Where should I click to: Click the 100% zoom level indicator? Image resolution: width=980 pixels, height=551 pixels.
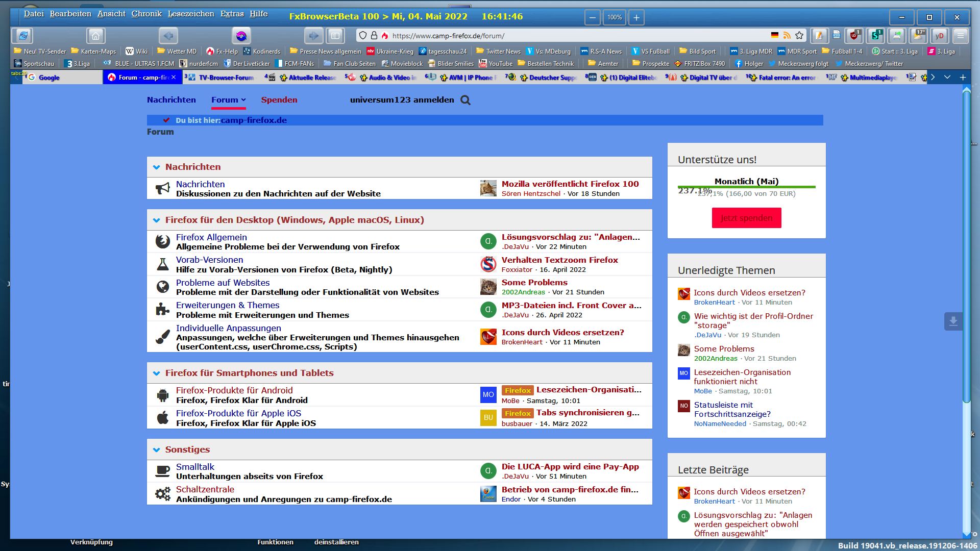tap(615, 17)
